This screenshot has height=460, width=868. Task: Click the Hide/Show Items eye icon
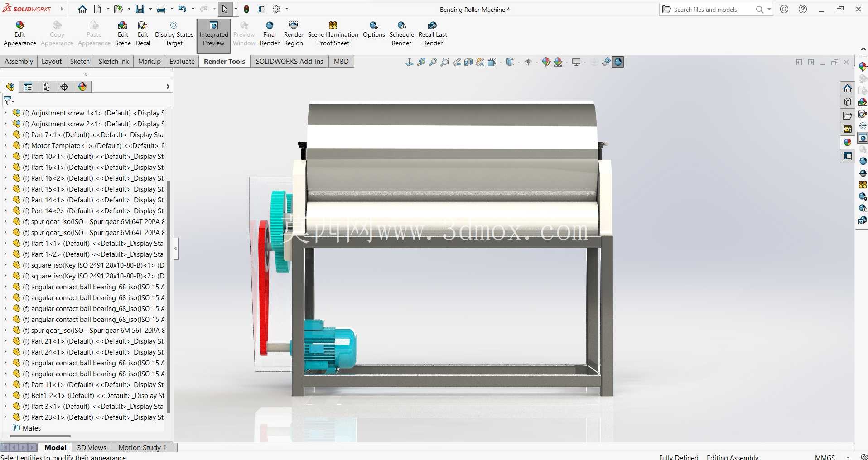528,62
